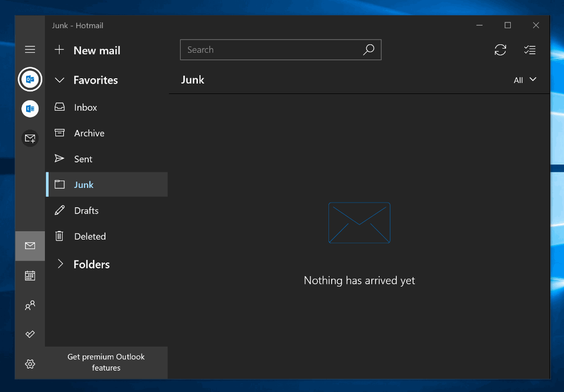This screenshot has width=564, height=392.
Task: Maximize the Mail window
Action: tap(508, 25)
